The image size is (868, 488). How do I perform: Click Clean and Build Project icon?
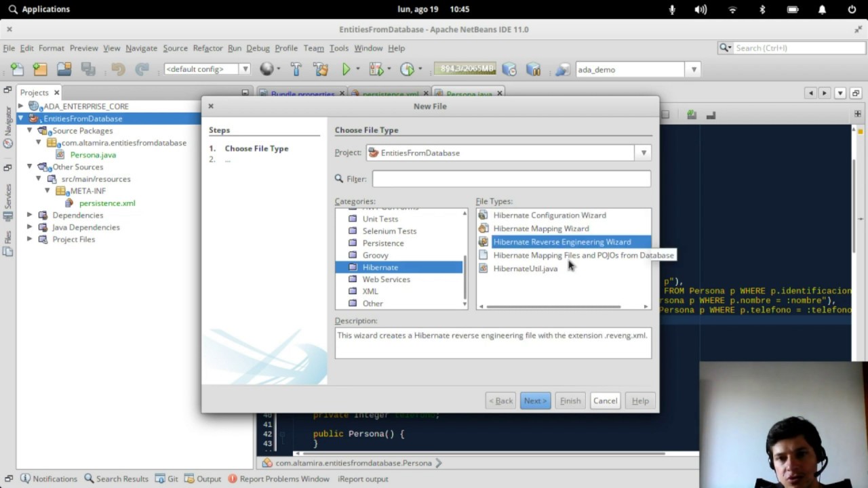[320, 69]
